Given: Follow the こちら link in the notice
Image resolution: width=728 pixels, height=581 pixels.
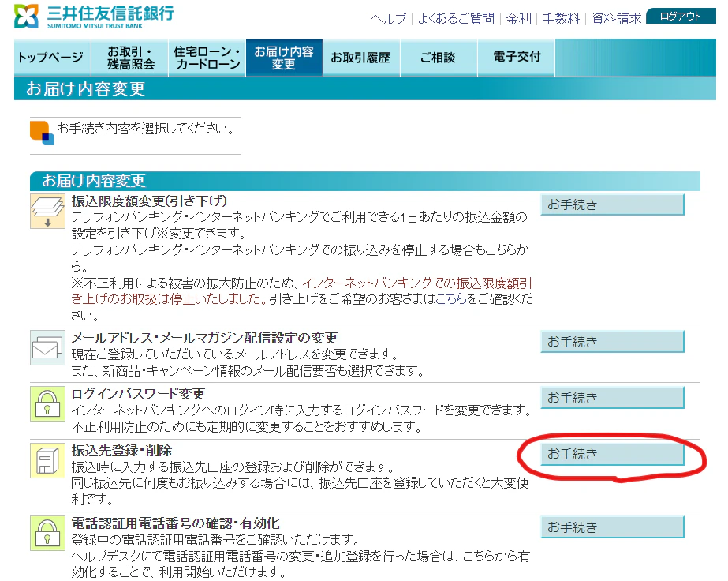Looking at the screenshot, I should (x=451, y=298).
